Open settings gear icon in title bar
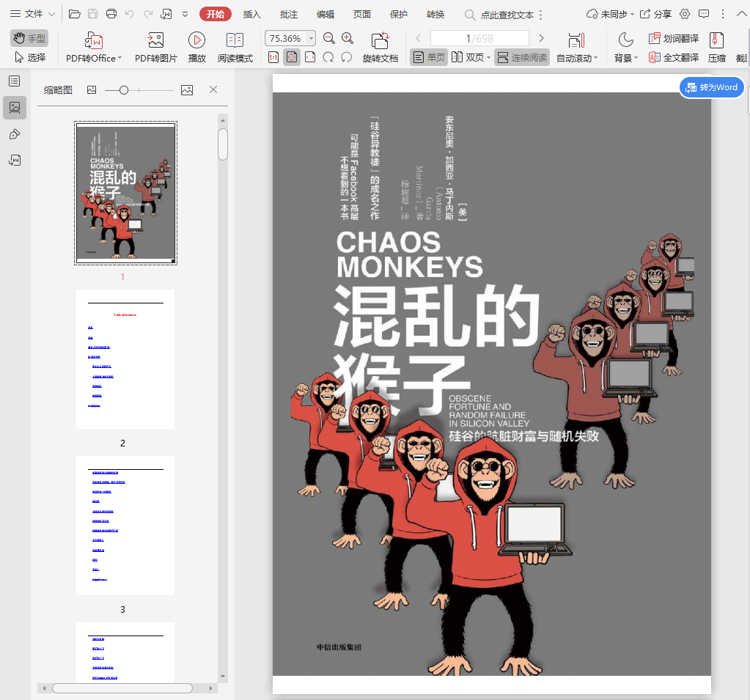Screen dimensions: 750x700 click(x=685, y=14)
